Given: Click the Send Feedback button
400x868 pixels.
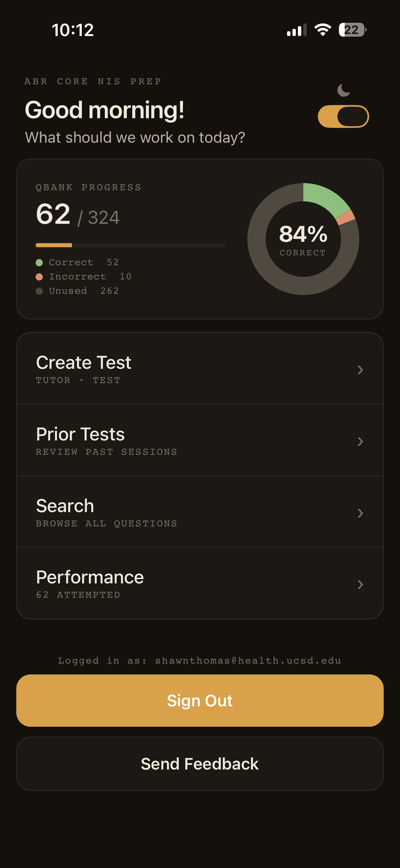Looking at the screenshot, I should (x=200, y=763).
